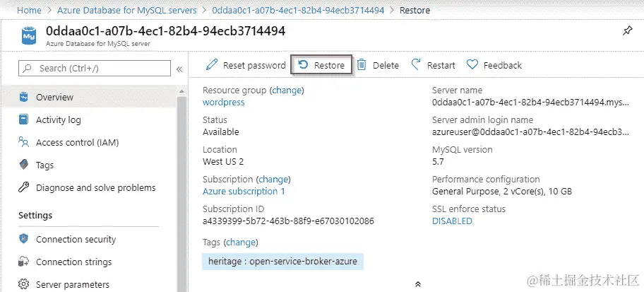The height and width of the screenshot is (292, 644).
Task: Open Tags from the sidebar
Action: [44, 165]
